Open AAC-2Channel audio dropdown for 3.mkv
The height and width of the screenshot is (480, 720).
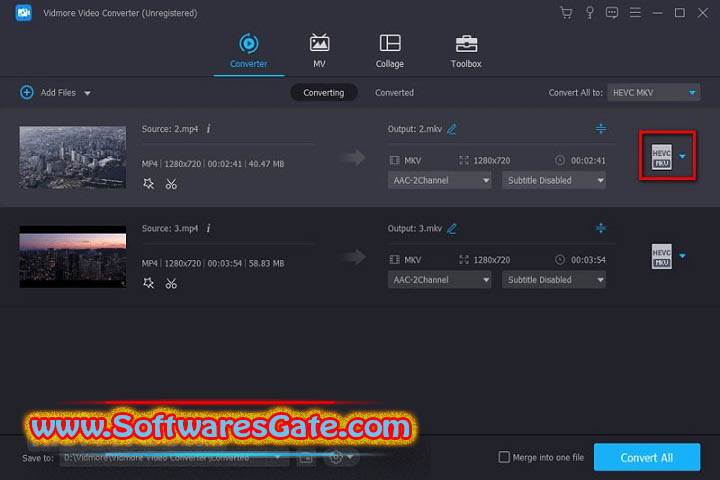click(x=439, y=280)
